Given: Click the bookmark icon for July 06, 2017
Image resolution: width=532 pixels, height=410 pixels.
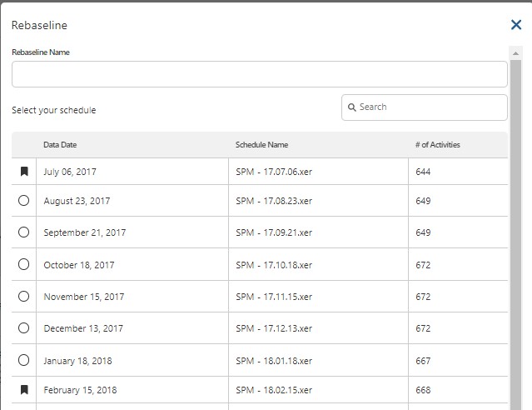Looking at the screenshot, I should (24, 172).
